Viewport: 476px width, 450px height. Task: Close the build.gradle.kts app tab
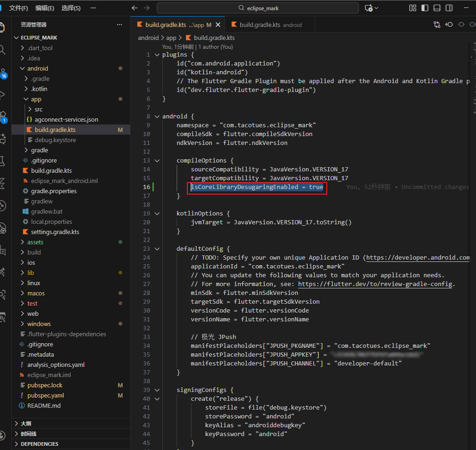(218, 25)
